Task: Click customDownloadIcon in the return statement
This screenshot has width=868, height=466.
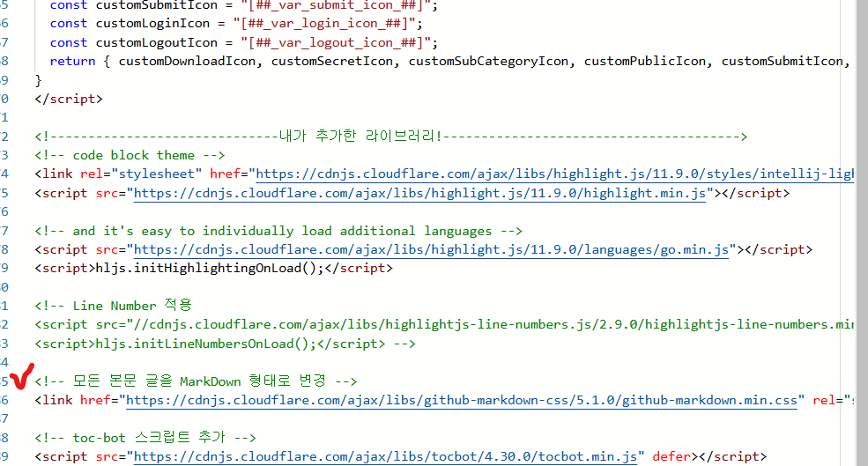Action: [x=187, y=62]
